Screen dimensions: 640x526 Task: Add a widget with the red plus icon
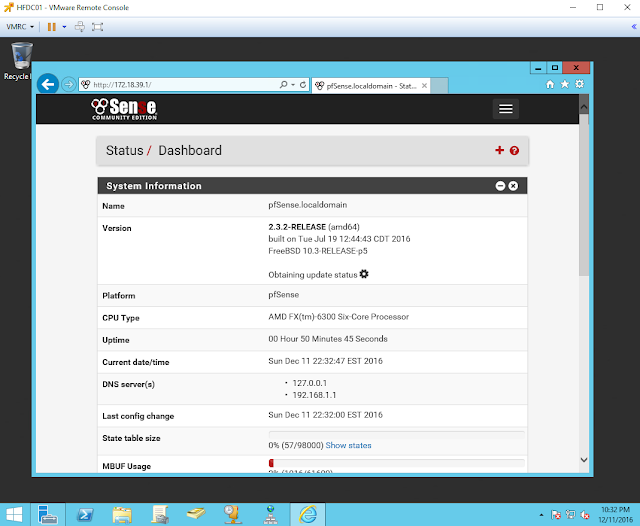coord(499,150)
